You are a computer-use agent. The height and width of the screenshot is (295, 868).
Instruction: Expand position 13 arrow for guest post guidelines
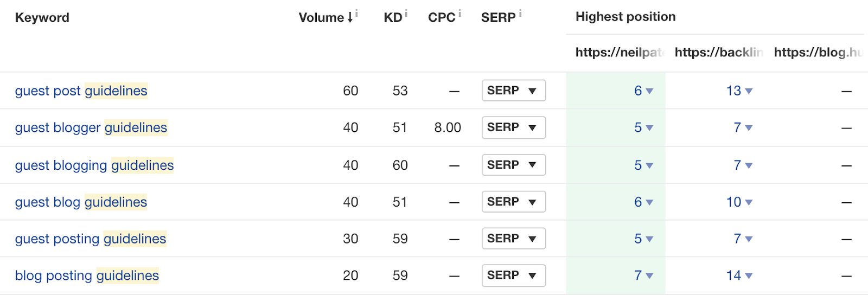[749, 91]
